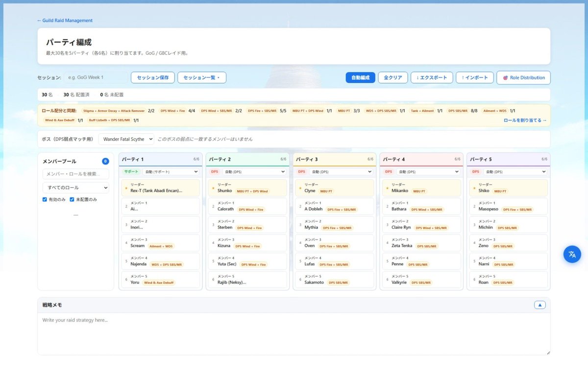Select member Valkyrie in パーティ 4
The height and width of the screenshot is (385, 588).
[422, 280]
